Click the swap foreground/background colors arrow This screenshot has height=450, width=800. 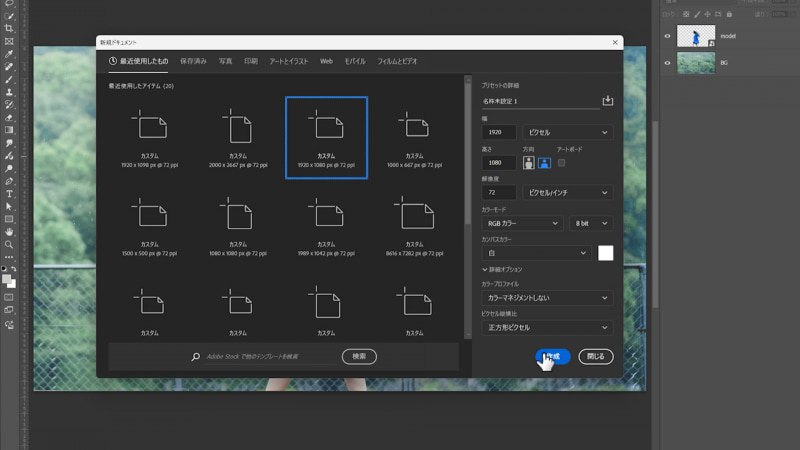[x=14, y=268]
